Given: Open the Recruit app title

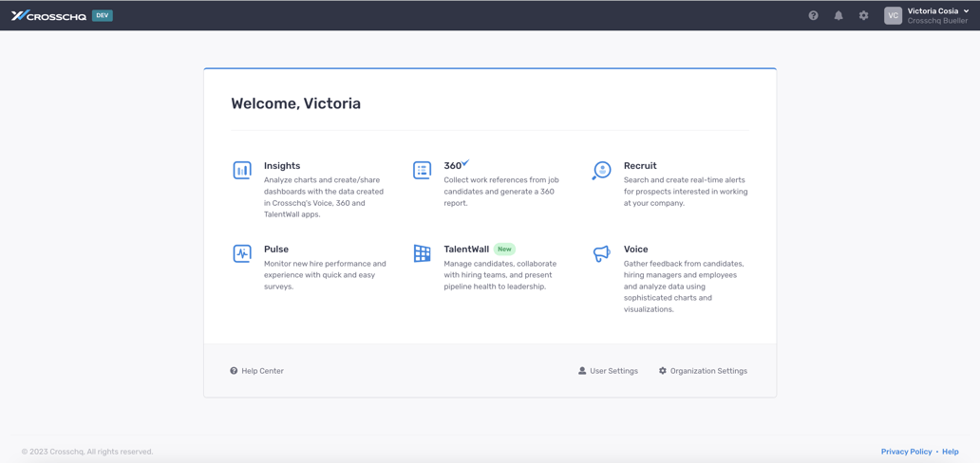Looking at the screenshot, I should [640, 166].
